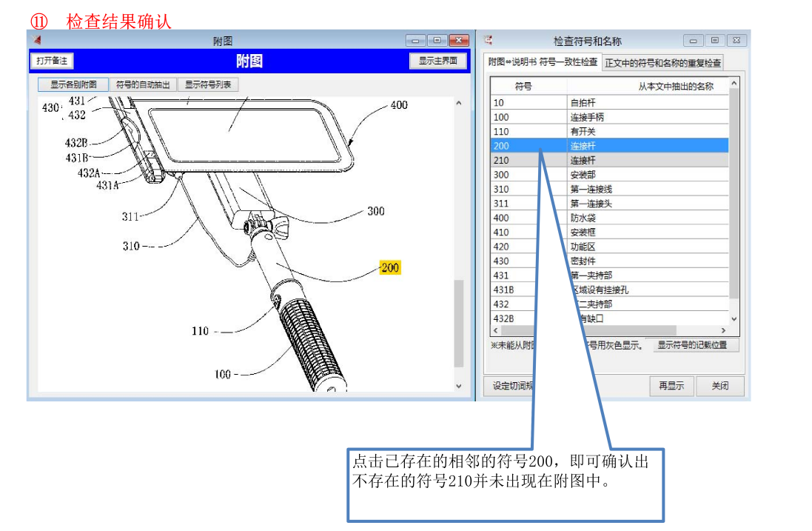Select row 410 安装框
This screenshot has height=531, width=812.
[x=609, y=232]
